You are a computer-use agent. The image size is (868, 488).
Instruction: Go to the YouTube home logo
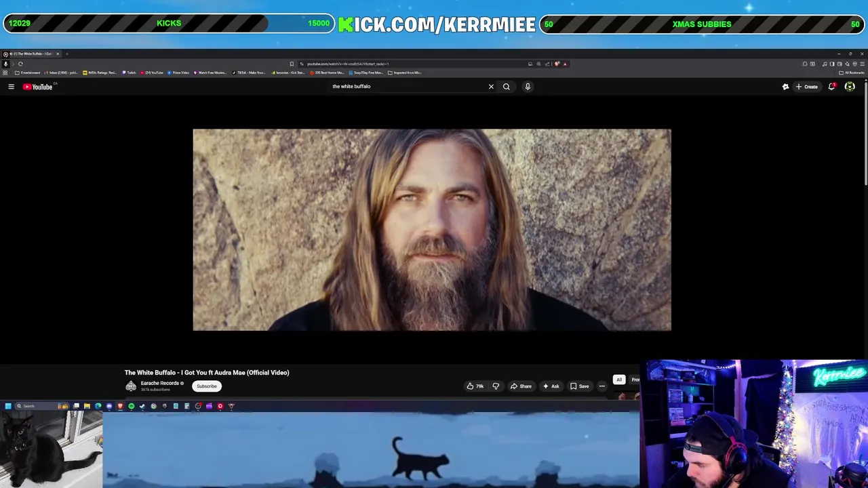[x=37, y=87]
